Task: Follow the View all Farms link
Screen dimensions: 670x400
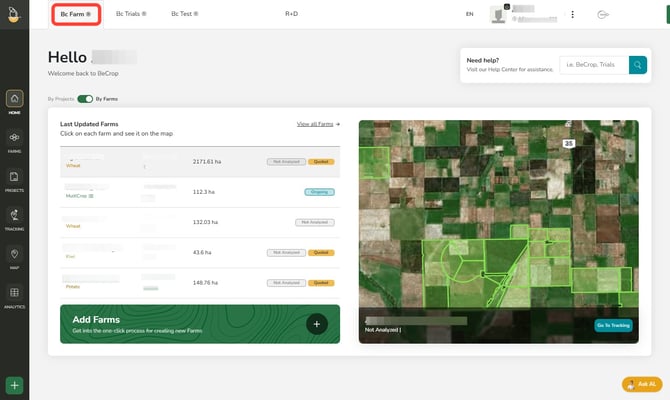Action: tap(318, 124)
